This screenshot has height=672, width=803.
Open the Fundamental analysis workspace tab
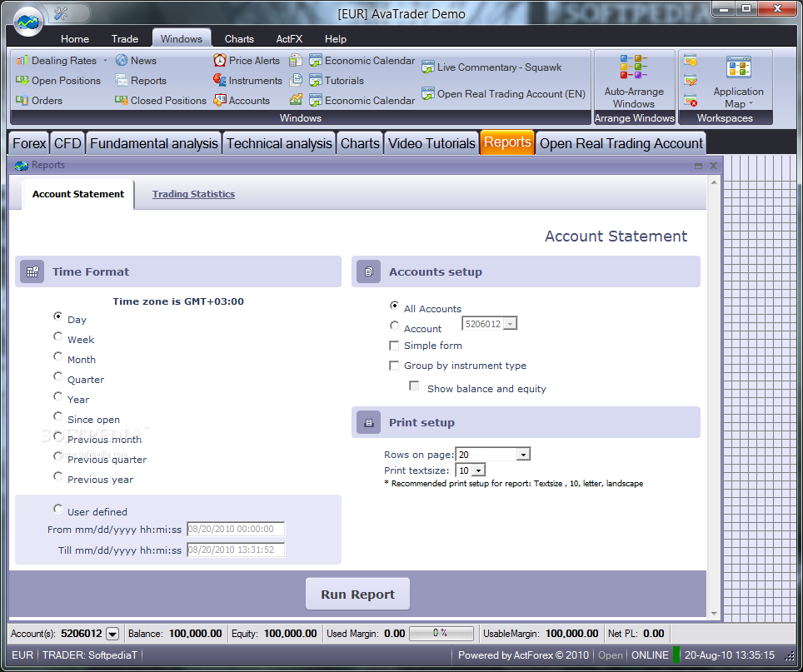pos(153,143)
